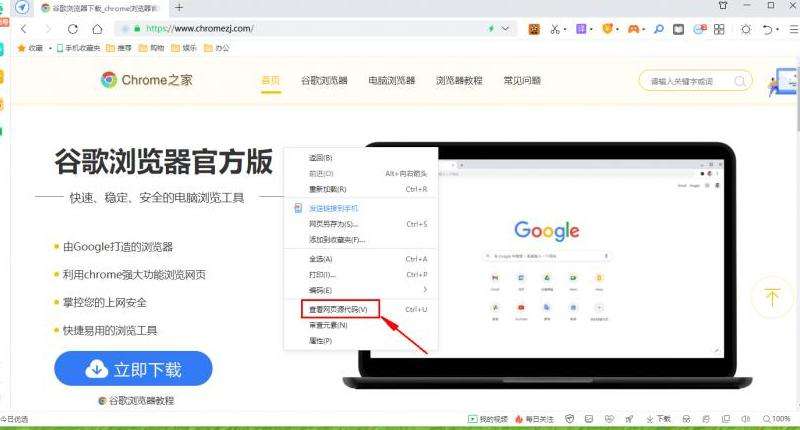Open 我的视频 in the status bar
The width and height of the screenshot is (800, 430).
(x=488, y=419)
